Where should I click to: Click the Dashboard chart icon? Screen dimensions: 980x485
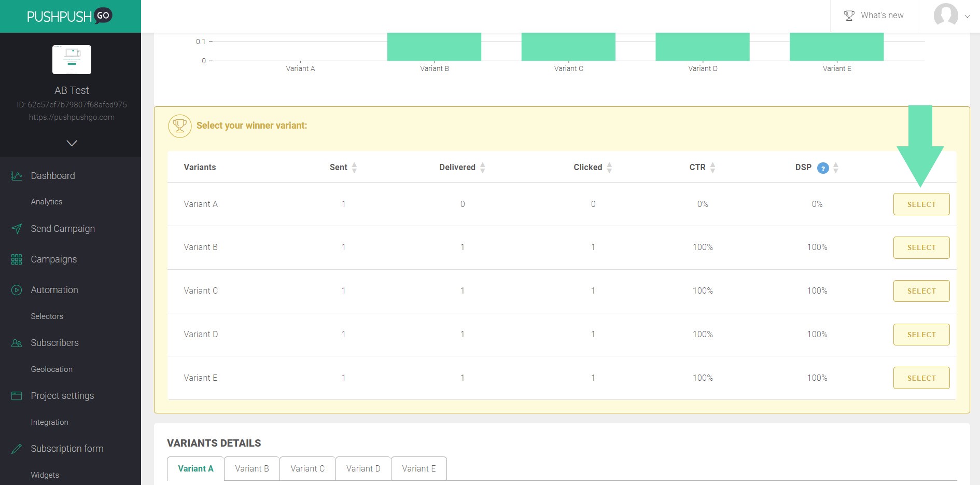tap(17, 176)
